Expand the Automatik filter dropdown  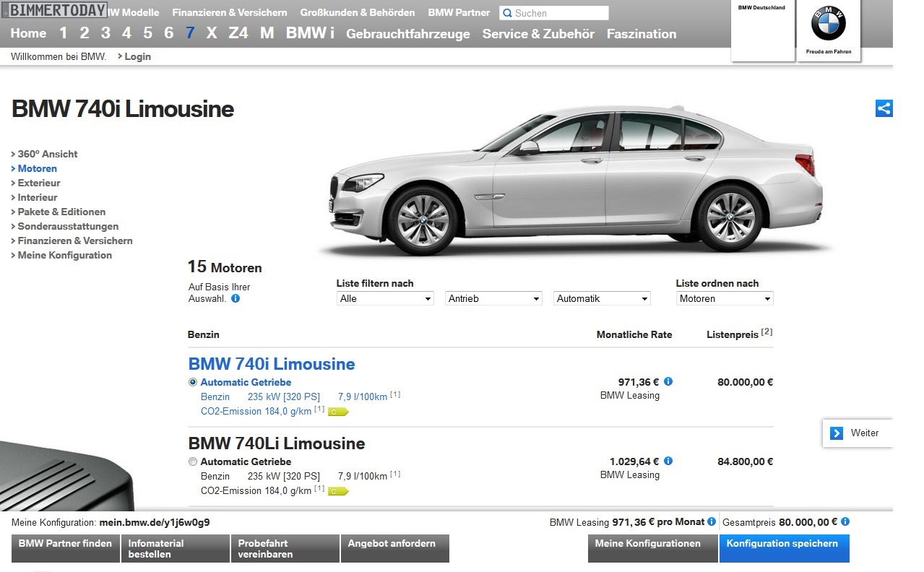(602, 298)
